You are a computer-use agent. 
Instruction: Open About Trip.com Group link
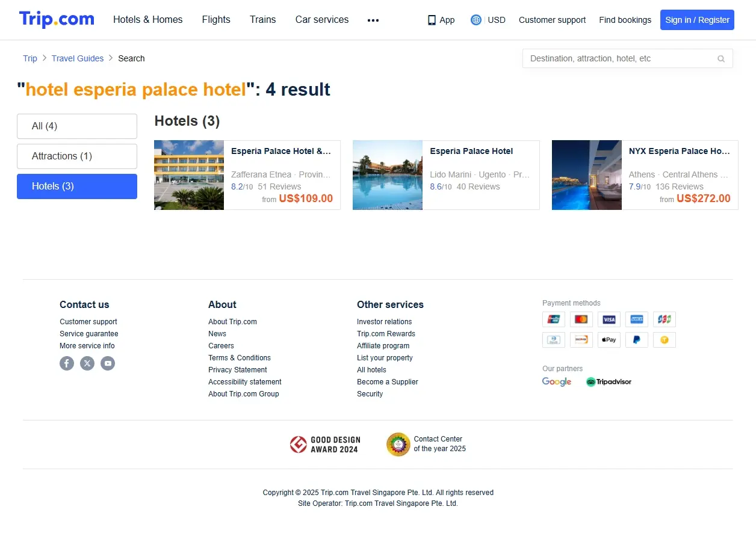(244, 394)
